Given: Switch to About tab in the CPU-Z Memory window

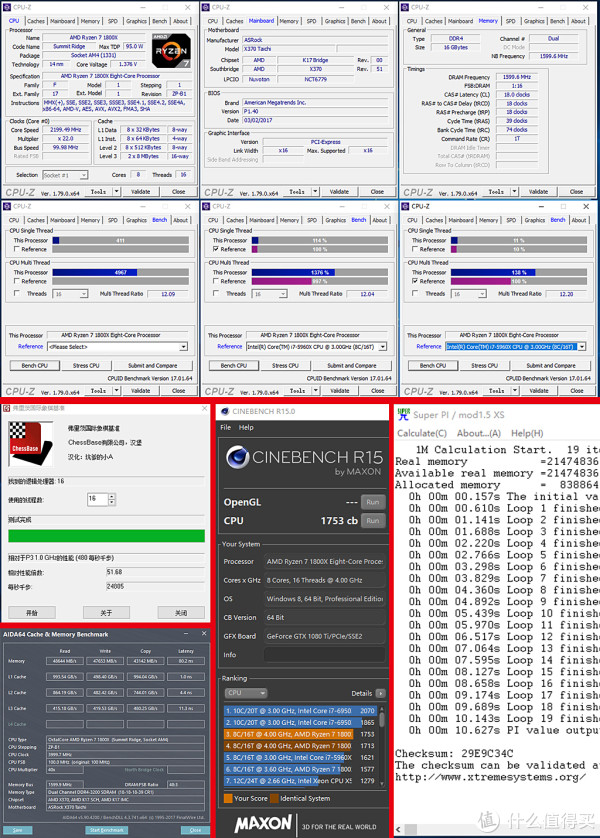Looking at the screenshot, I should pyautogui.click(x=579, y=21).
